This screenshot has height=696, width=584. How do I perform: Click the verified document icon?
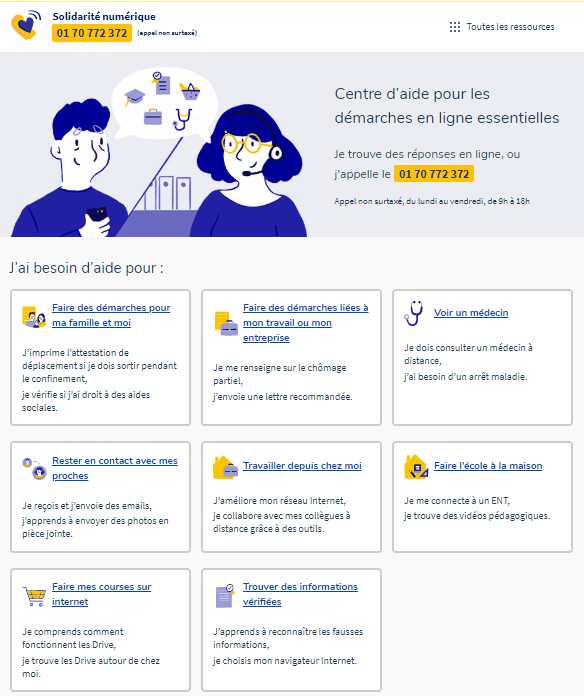225,596
